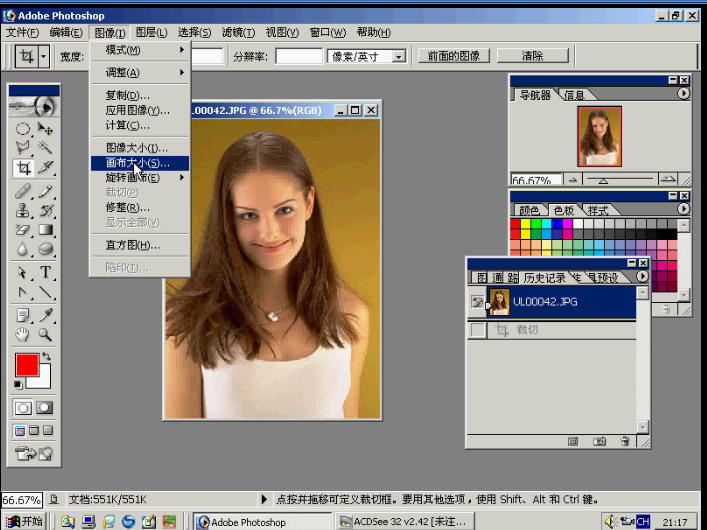Toggle history brush source box beside 裁切 state

(x=477, y=330)
